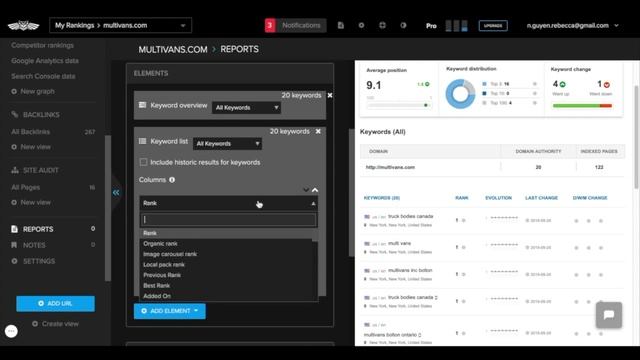Open the account email dropdown
Image resolution: width=640 pixels, height=360 pixels.
[572, 25]
